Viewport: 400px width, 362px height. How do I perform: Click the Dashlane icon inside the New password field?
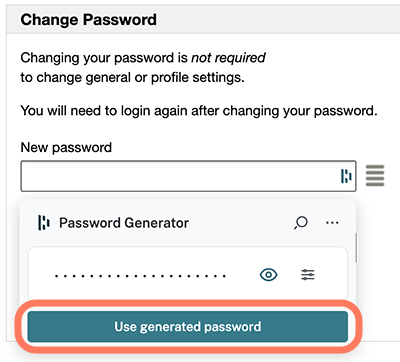point(346,176)
